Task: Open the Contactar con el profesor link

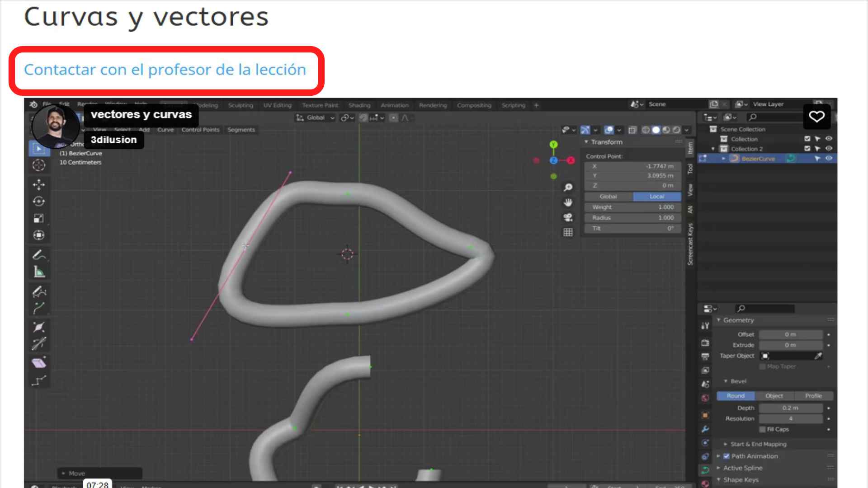Action: coord(165,70)
